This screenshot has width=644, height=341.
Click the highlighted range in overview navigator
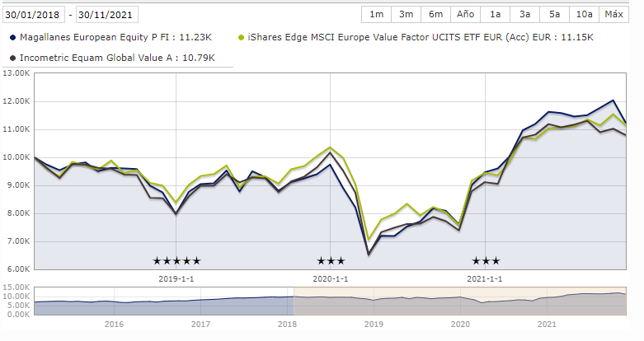460,301
